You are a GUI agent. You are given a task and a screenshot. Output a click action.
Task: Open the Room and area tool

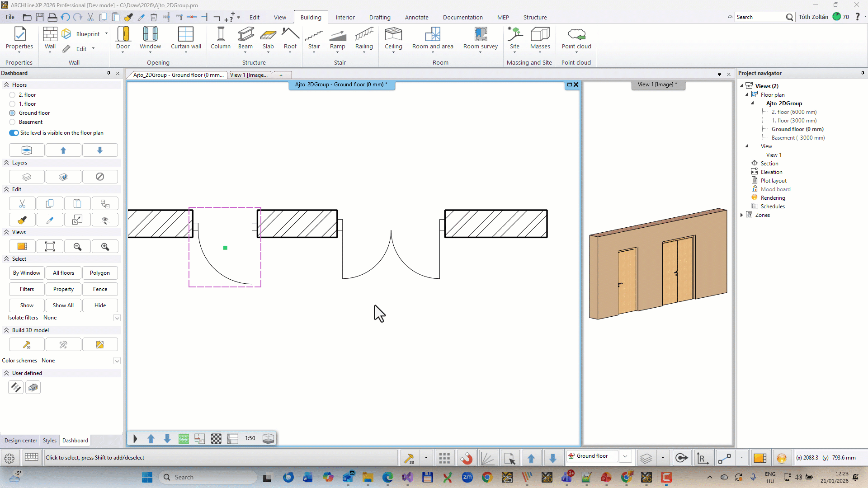pos(433,38)
